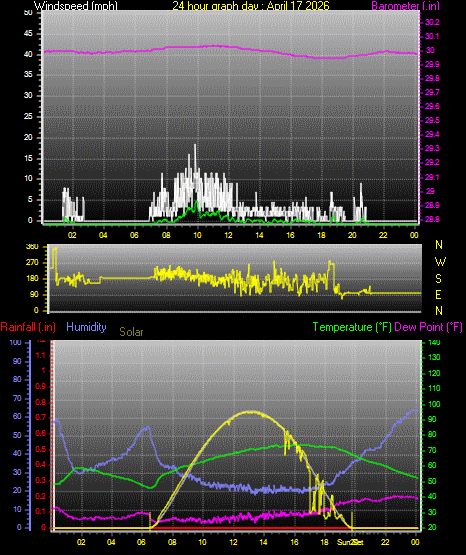Click the 140 value on temperature axis

(x=434, y=342)
